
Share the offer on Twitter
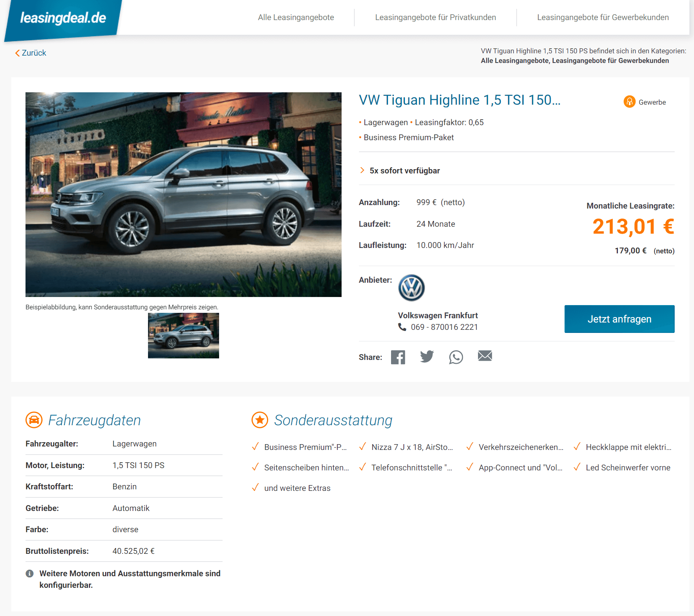click(427, 356)
